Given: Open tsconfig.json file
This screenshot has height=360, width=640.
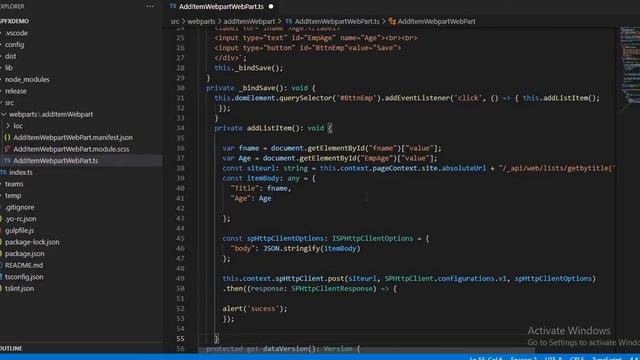Looking at the screenshot, I should pos(24,277).
